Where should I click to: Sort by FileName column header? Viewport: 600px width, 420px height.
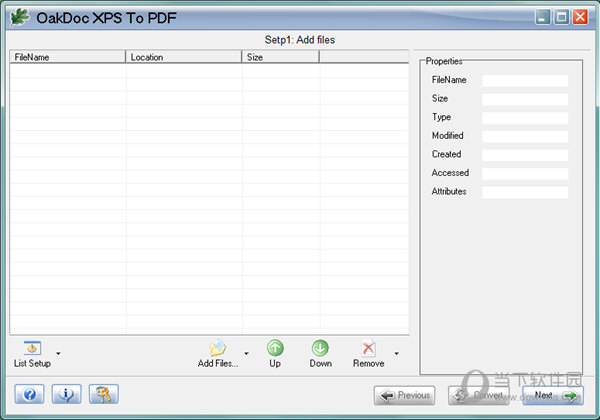point(67,57)
